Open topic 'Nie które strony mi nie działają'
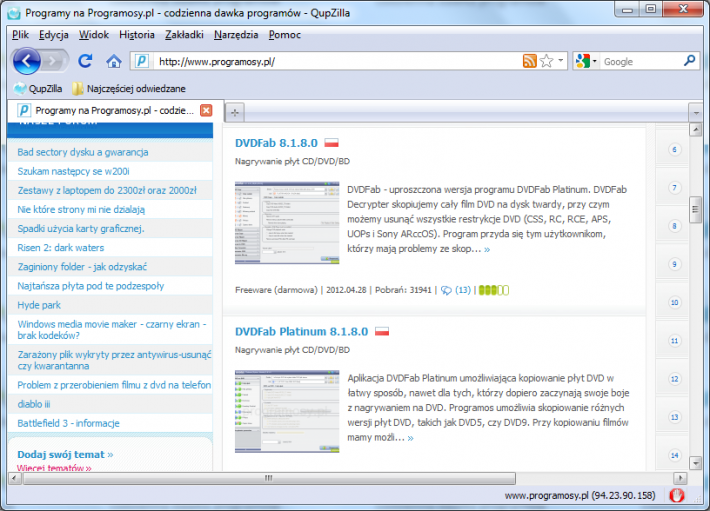The height and width of the screenshot is (511, 710). (x=81, y=210)
